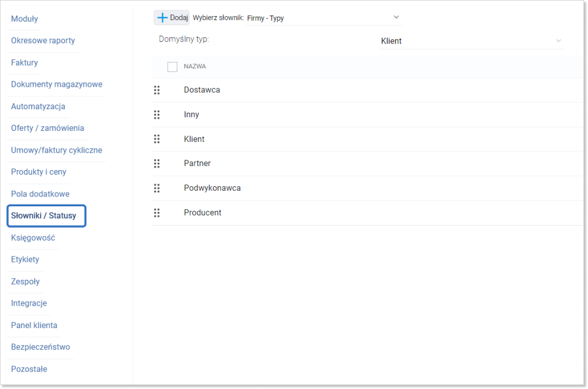The image size is (588, 389).
Task: Click the drag handle for Partner row
Action: click(157, 164)
